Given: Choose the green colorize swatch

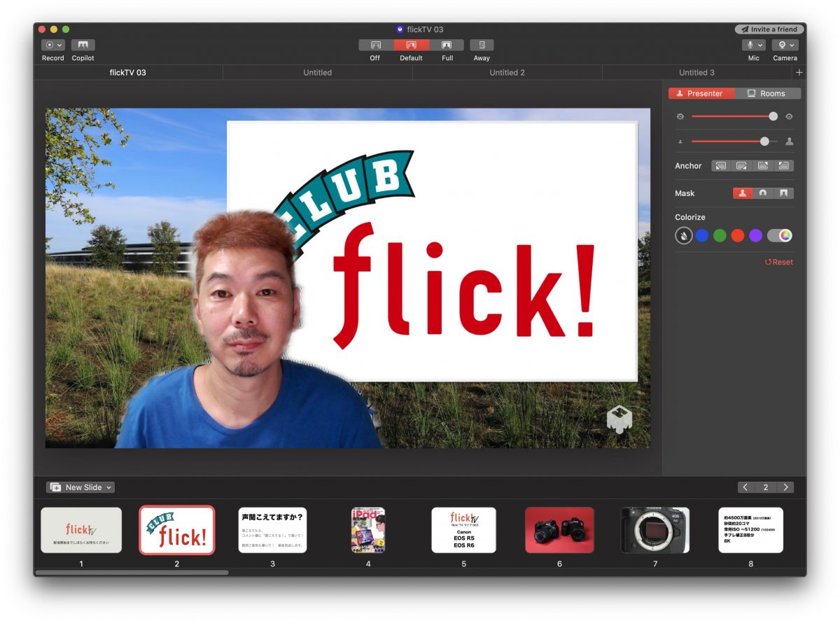Looking at the screenshot, I should (720, 236).
